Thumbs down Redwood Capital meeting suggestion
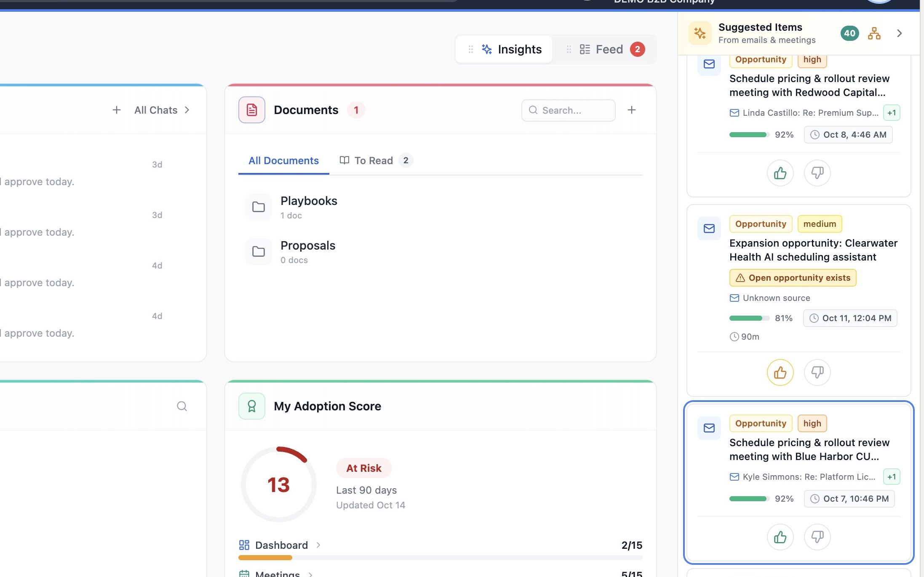The height and width of the screenshot is (577, 924). point(817,173)
